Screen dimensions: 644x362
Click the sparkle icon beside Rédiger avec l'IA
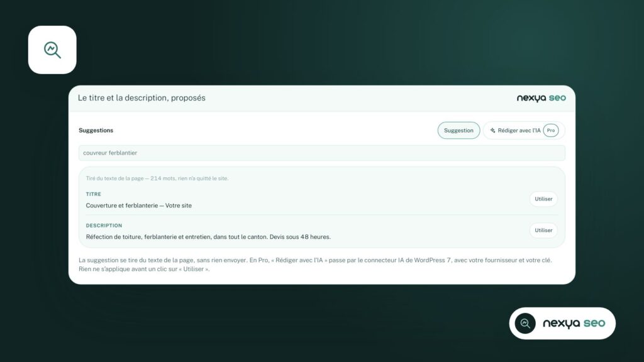(x=492, y=131)
